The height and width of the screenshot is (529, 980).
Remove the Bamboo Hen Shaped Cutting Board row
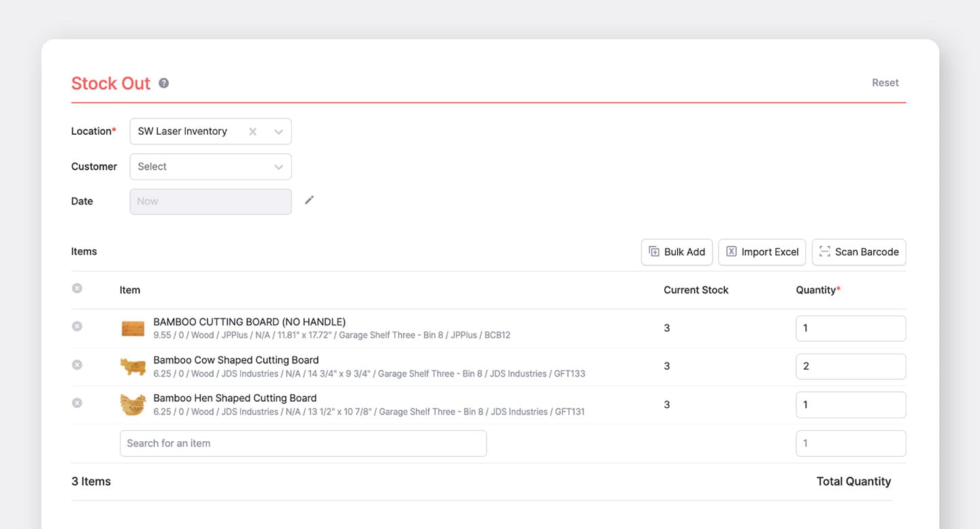[77, 402]
